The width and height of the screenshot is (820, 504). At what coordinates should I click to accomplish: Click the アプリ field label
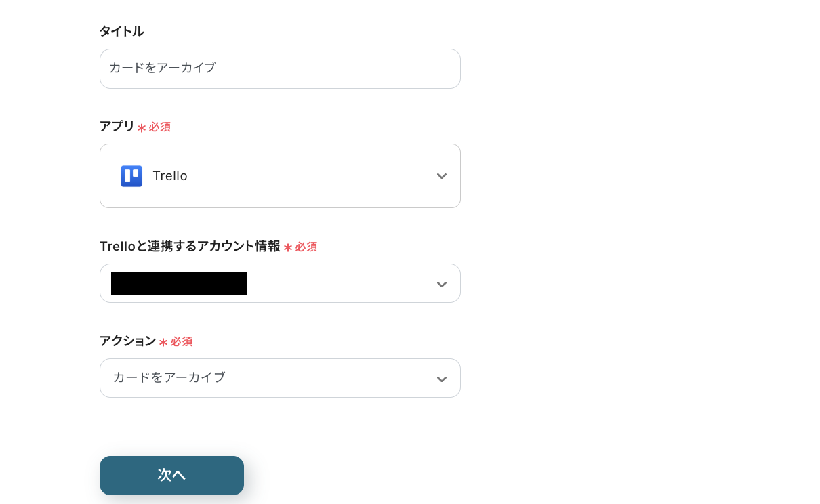point(117,126)
